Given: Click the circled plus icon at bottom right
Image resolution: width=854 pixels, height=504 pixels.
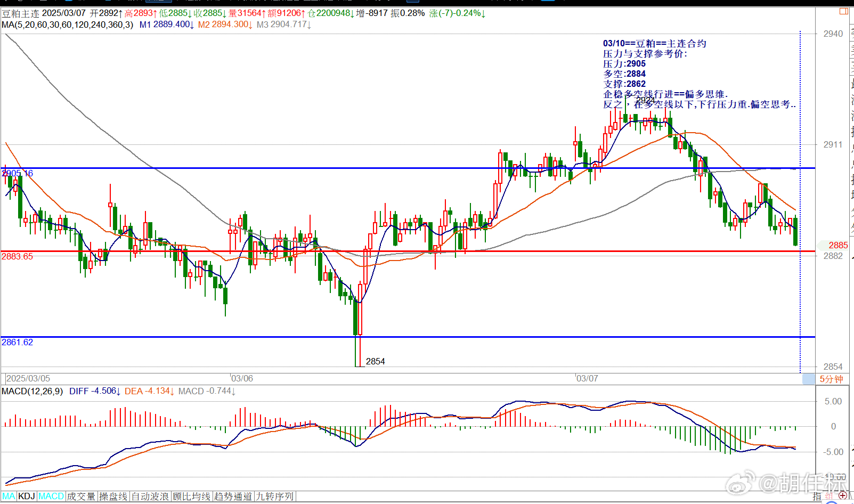Looking at the screenshot, I should (843, 496).
